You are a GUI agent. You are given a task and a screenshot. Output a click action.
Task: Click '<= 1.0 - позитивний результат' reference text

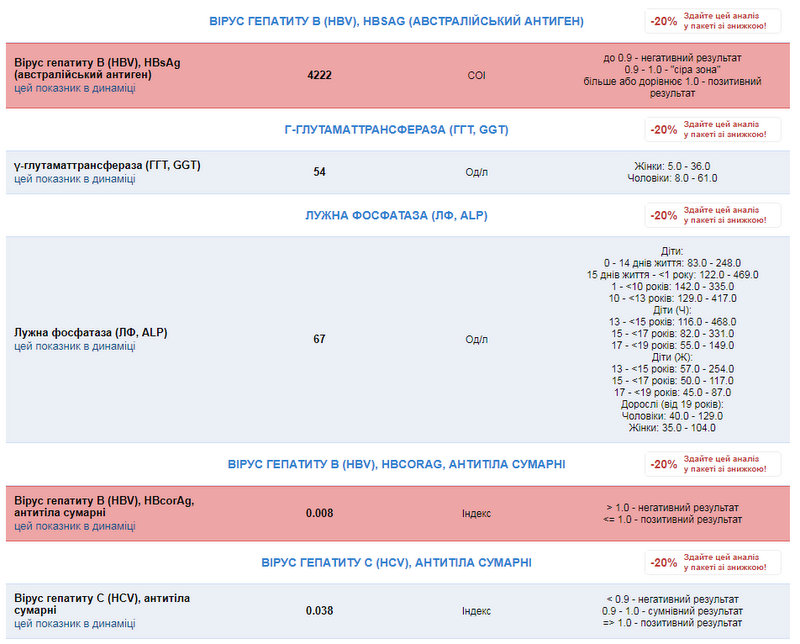pos(672,519)
